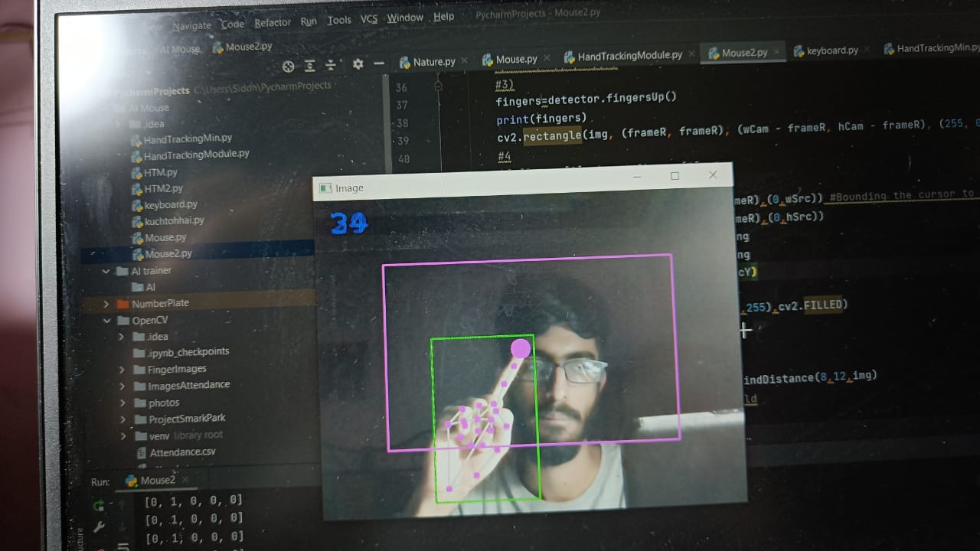Screen dimensions: 980x551
Task: Collapse the OpenCV folder
Action: [107, 320]
